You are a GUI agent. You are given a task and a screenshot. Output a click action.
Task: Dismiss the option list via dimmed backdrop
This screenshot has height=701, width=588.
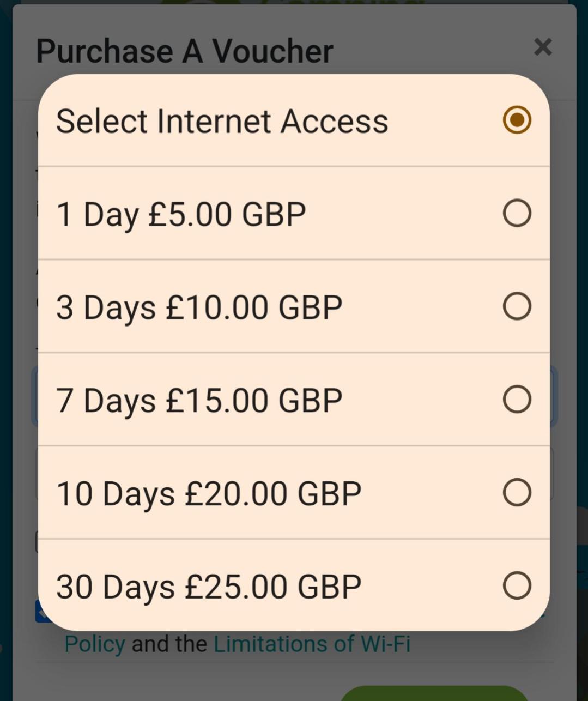tap(294, 676)
